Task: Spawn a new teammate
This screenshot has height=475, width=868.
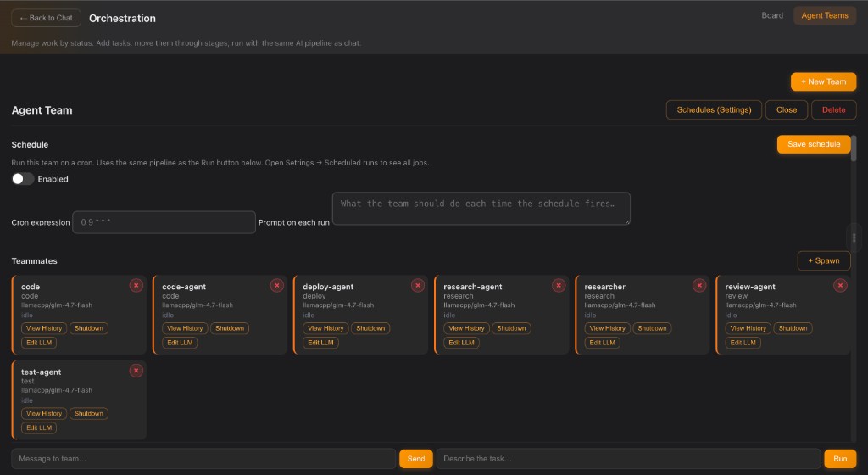Action: 824,260
